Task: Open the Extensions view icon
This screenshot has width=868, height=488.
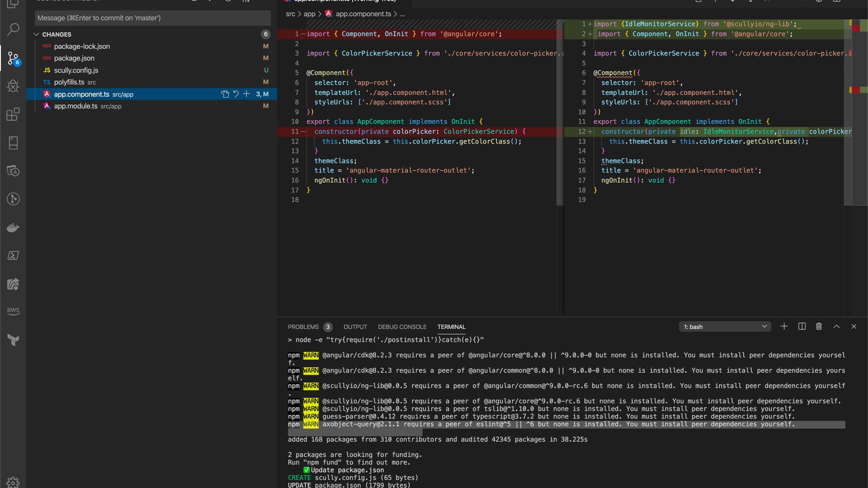Action: 13,114
